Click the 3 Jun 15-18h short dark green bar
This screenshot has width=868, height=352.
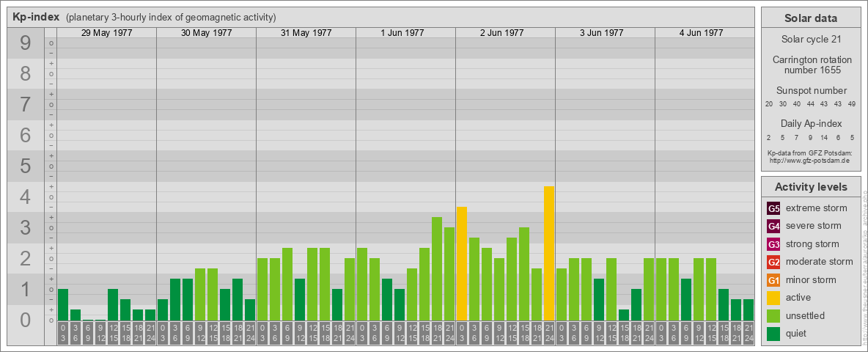click(x=624, y=315)
